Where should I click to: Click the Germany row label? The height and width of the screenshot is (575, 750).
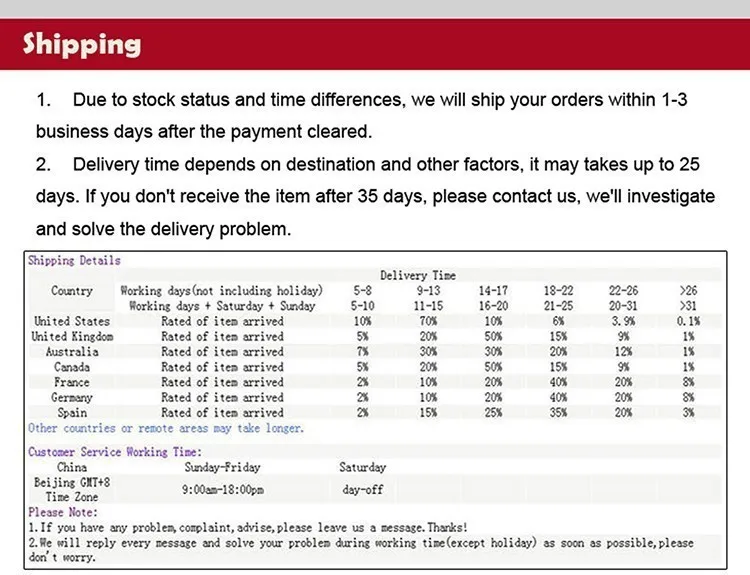(72, 398)
